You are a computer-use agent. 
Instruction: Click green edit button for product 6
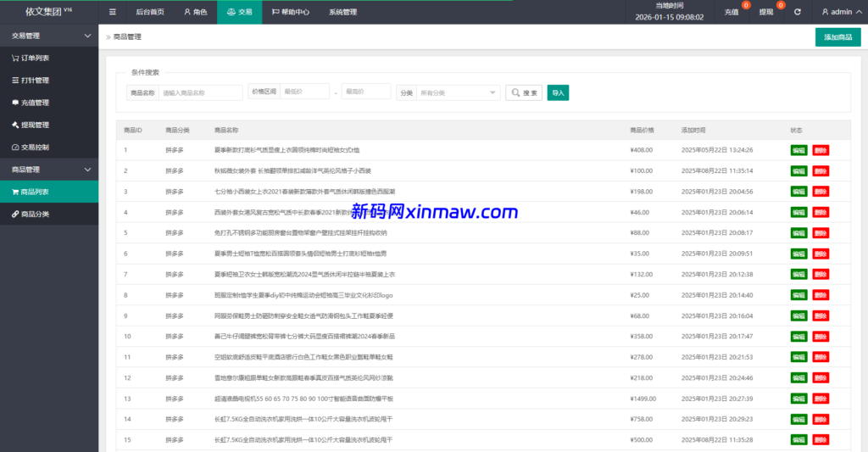pyautogui.click(x=798, y=254)
